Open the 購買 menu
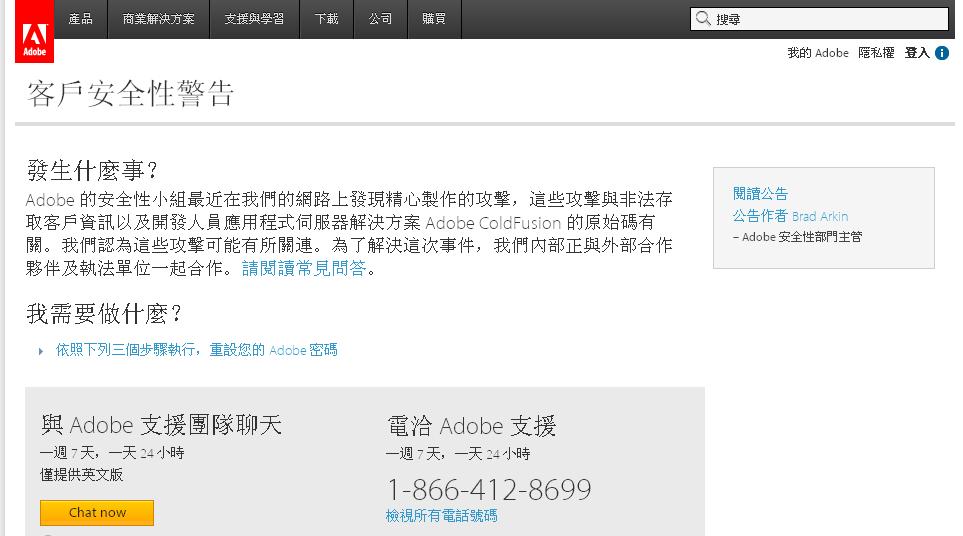 pos(434,19)
